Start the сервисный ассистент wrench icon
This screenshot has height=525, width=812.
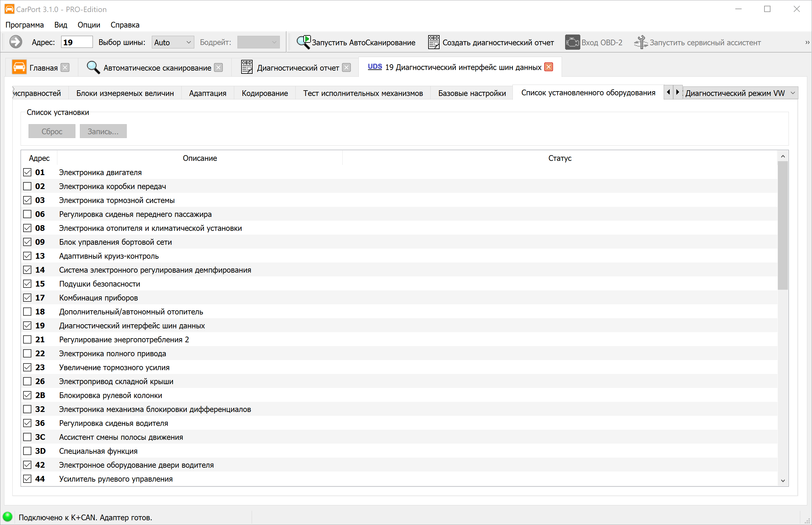[x=641, y=42]
